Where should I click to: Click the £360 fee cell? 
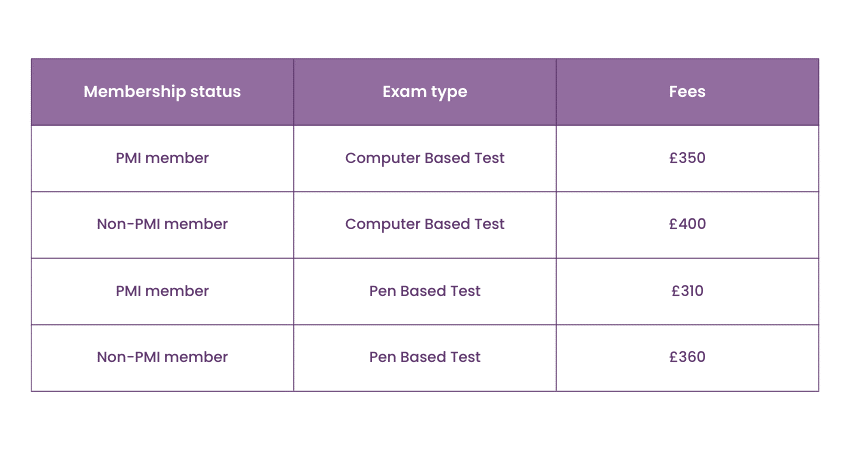[687, 357]
